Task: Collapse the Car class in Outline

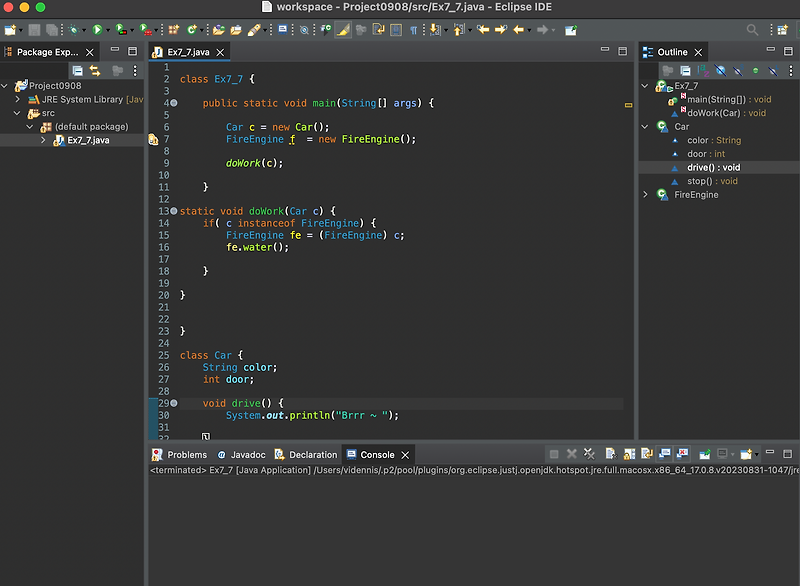Action: pos(645,126)
